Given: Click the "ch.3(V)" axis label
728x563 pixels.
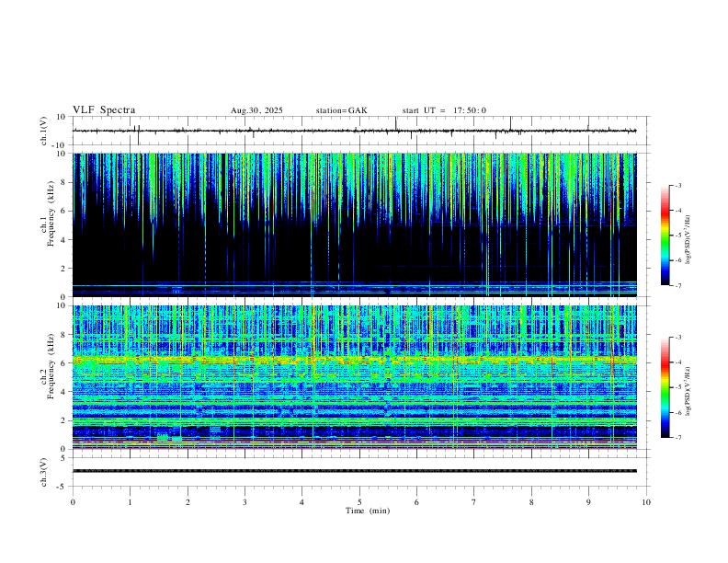Looking at the screenshot, I should pos(44,473).
